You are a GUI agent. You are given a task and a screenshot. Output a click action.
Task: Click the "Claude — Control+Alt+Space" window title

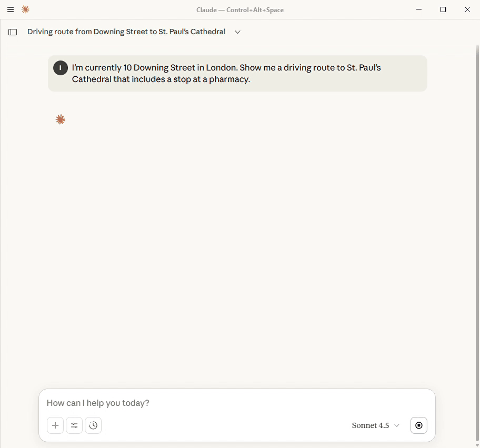[240, 10]
